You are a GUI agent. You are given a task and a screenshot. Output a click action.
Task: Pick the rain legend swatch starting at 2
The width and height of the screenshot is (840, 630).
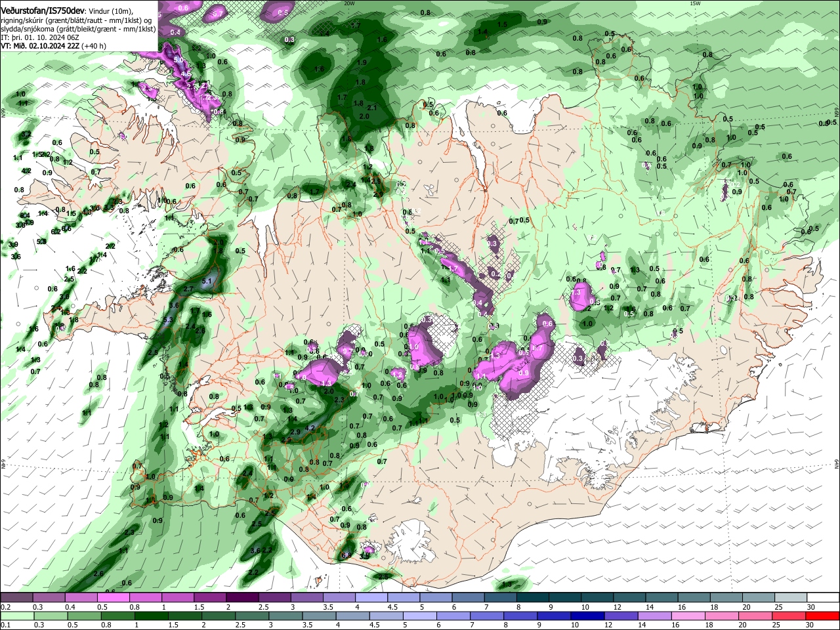click(x=218, y=616)
